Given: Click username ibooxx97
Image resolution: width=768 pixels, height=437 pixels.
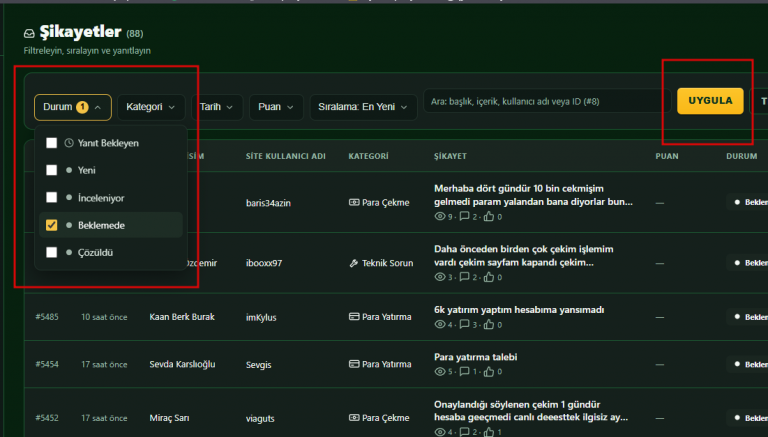Looking at the screenshot, I should pos(264,263).
